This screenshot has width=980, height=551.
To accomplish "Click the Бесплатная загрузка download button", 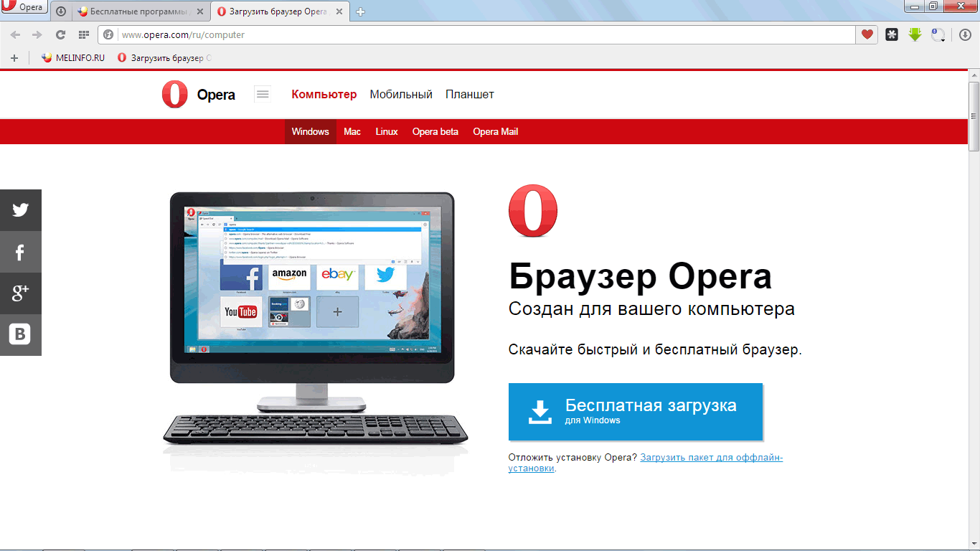I will [x=635, y=411].
